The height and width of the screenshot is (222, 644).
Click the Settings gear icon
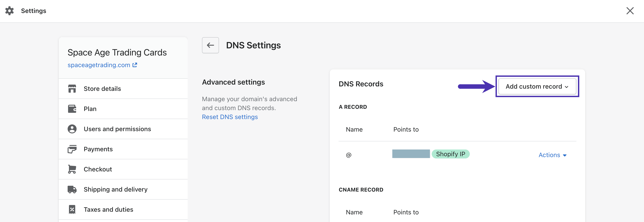click(9, 11)
